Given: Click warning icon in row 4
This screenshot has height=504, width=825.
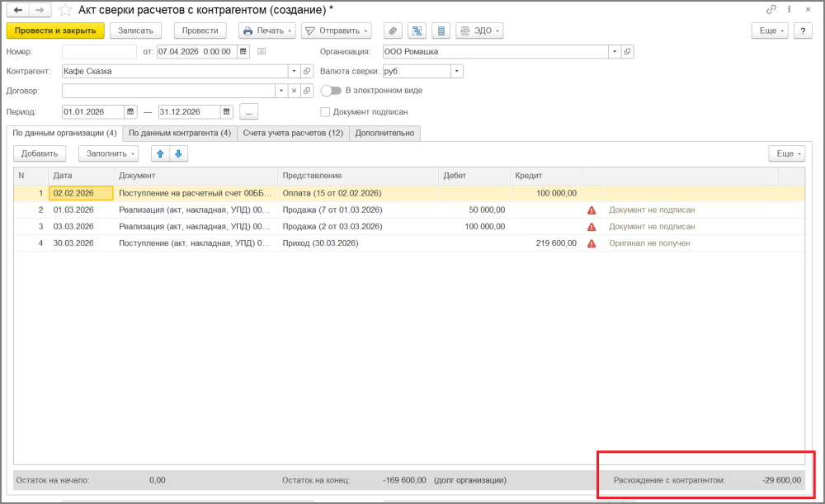Looking at the screenshot, I should [592, 243].
